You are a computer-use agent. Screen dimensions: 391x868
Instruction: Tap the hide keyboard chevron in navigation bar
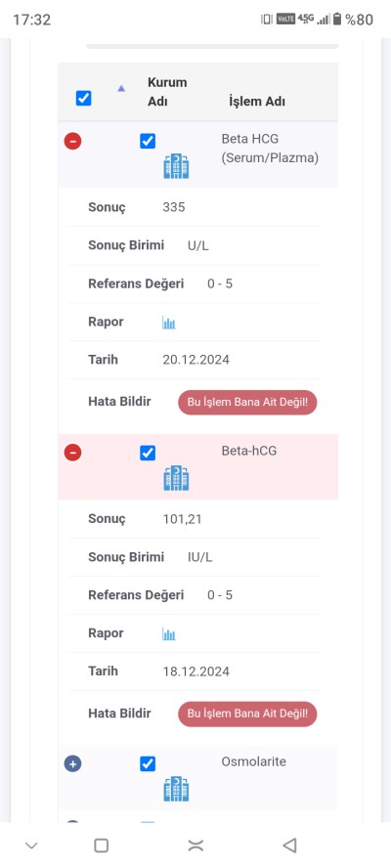click(31, 846)
